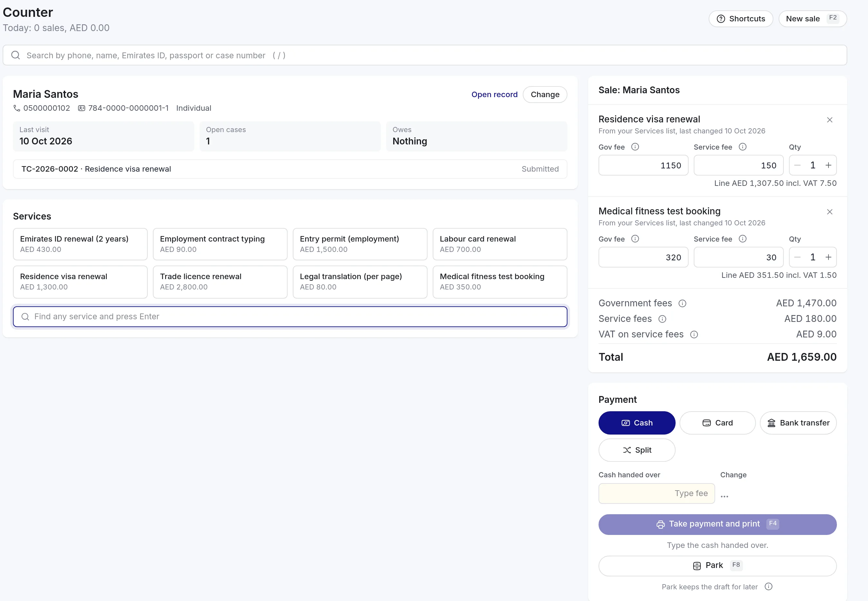Choose Split payment option
Screen dimensions: 868x601
[636, 450]
